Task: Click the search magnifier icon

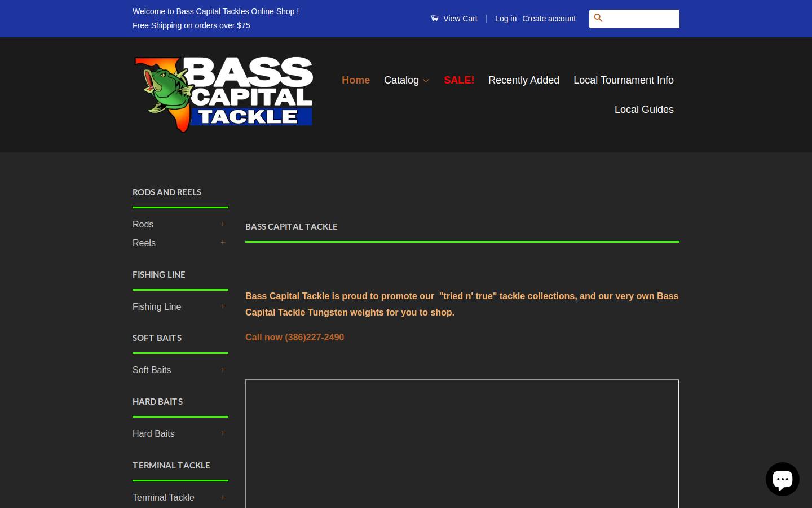Action: [598, 18]
